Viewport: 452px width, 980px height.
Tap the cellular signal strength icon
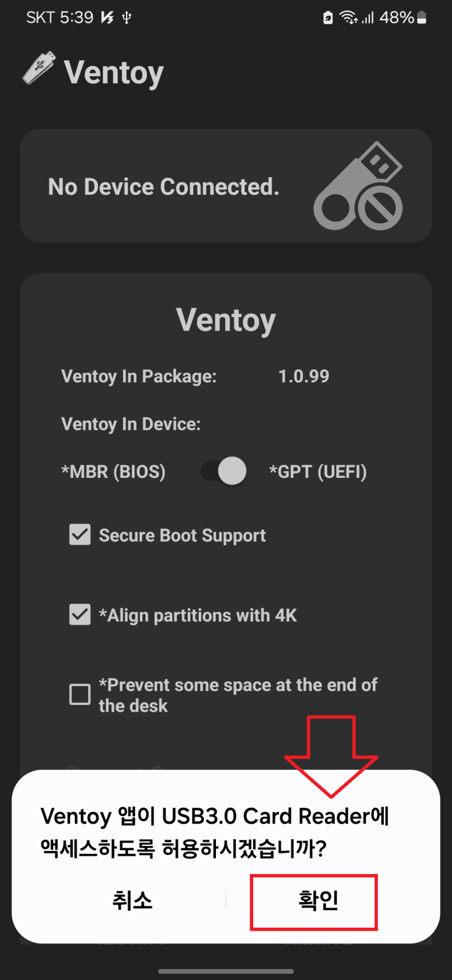(367, 18)
